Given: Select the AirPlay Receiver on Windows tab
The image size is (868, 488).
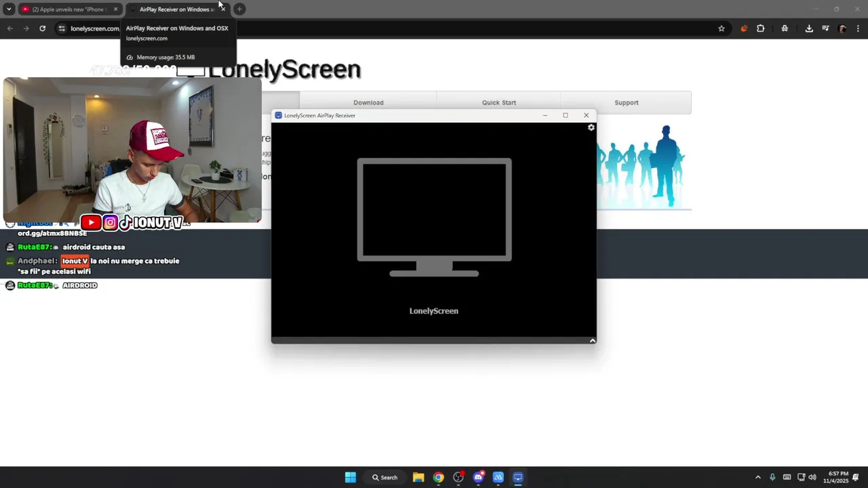Looking at the screenshot, I should click(176, 9).
